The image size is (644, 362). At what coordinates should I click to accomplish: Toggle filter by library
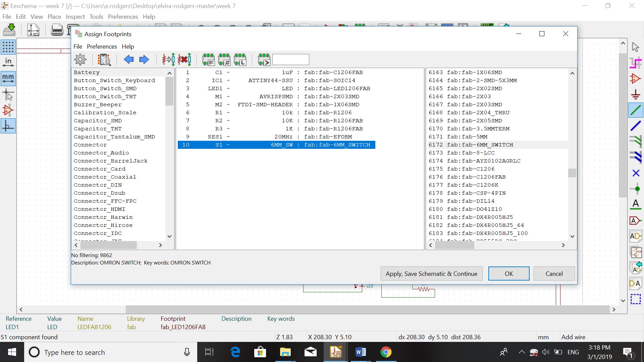click(x=240, y=60)
